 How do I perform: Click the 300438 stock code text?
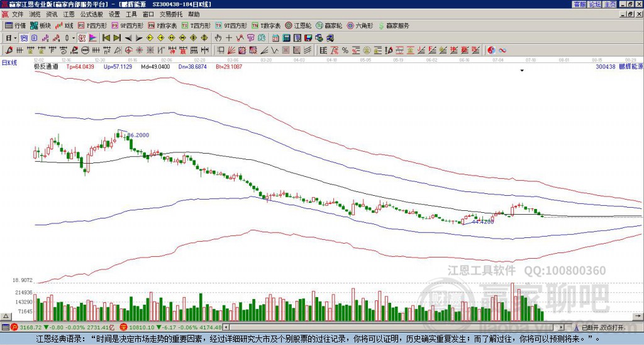coord(606,66)
